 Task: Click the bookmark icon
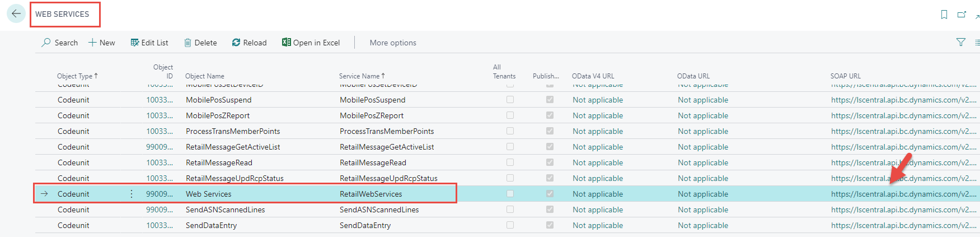pyautogui.click(x=944, y=15)
